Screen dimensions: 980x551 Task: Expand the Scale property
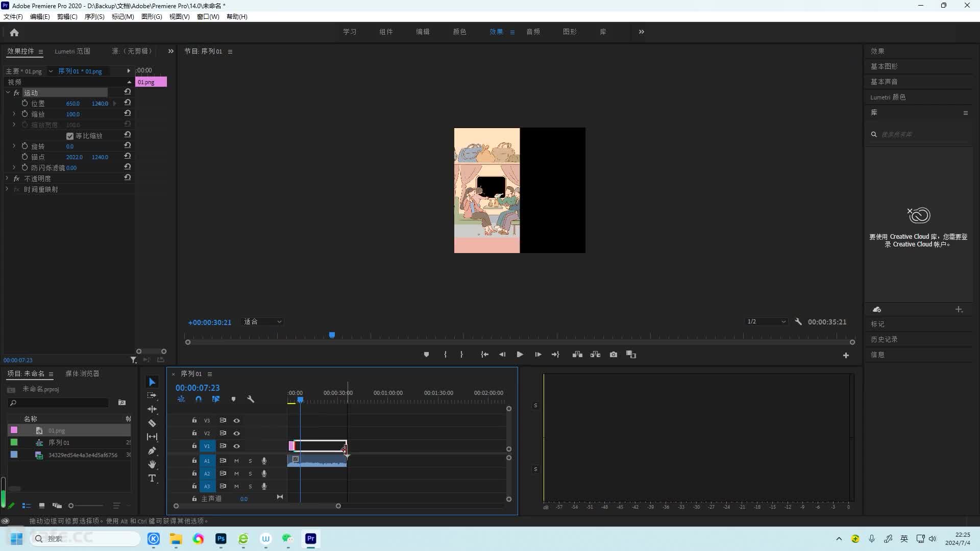click(14, 114)
